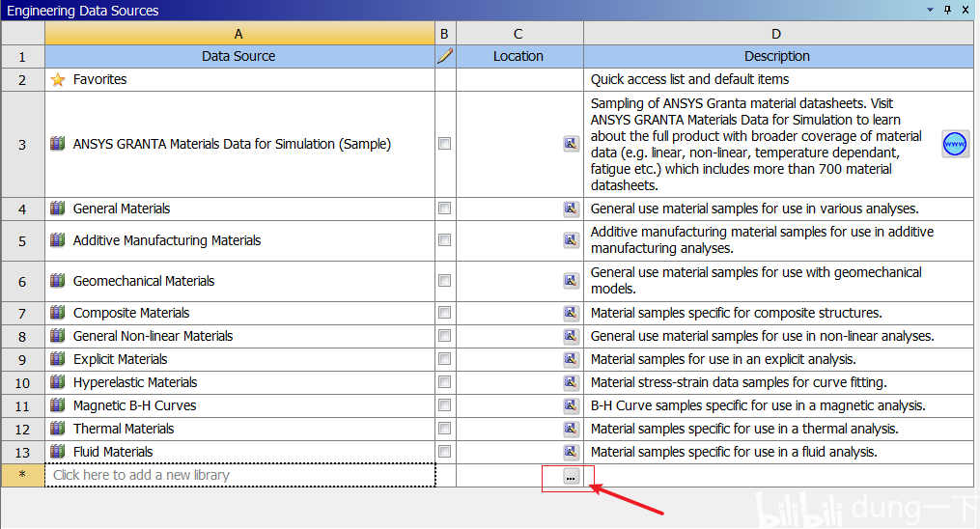Click location icon for Geomechanical Materials row
980x529 pixels.
[x=571, y=280]
